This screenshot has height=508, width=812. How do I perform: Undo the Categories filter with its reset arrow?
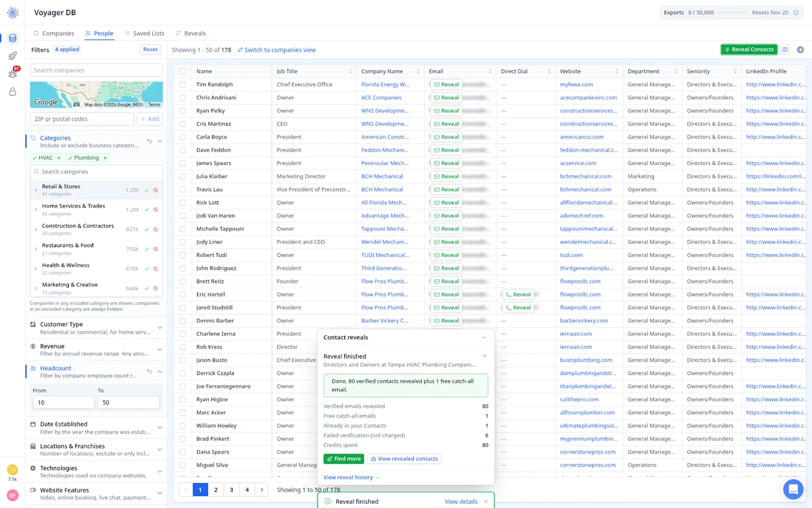tap(149, 142)
